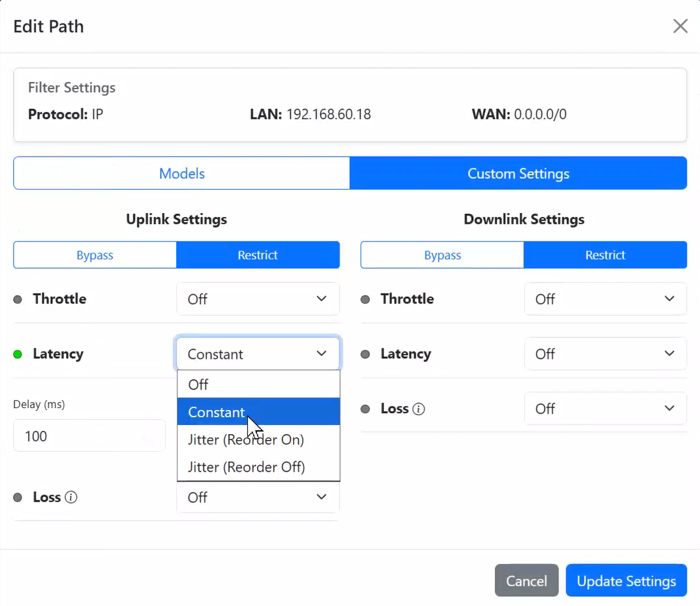Screen dimensions: 700x606
Task: Select Restrict mode for uplink settings
Action: (258, 255)
